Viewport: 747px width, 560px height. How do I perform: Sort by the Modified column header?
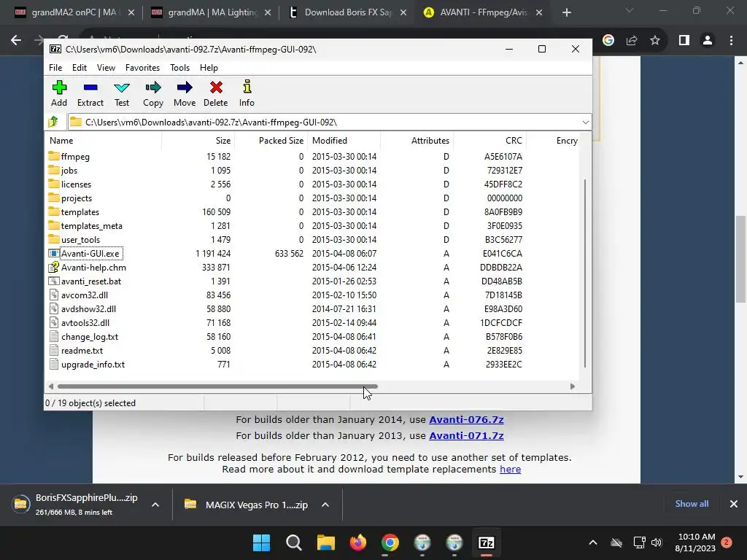click(344, 141)
